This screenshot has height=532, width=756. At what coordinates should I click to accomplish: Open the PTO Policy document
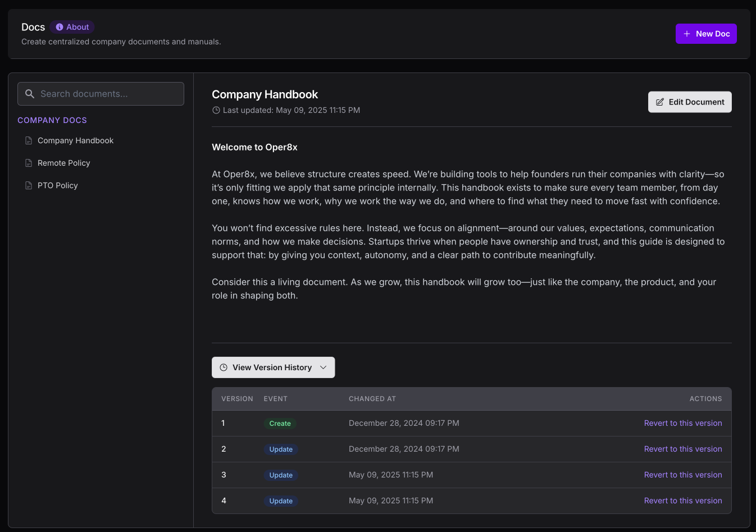[x=57, y=185]
